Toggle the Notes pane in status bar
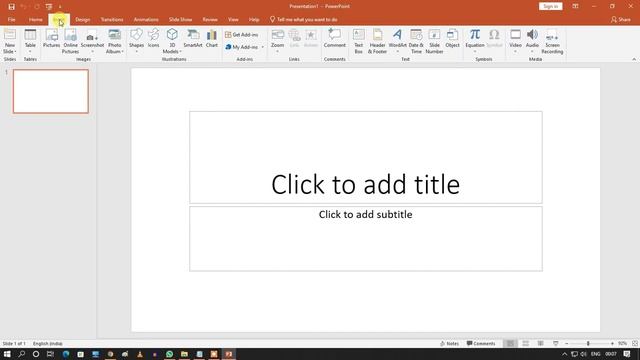The image size is (640, 360). point(449,344)
